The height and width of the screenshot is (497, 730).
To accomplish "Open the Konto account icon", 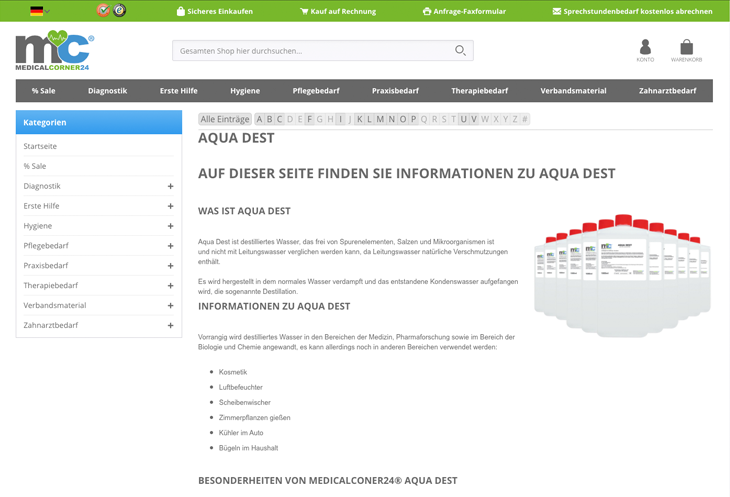I will click(645, 49).
